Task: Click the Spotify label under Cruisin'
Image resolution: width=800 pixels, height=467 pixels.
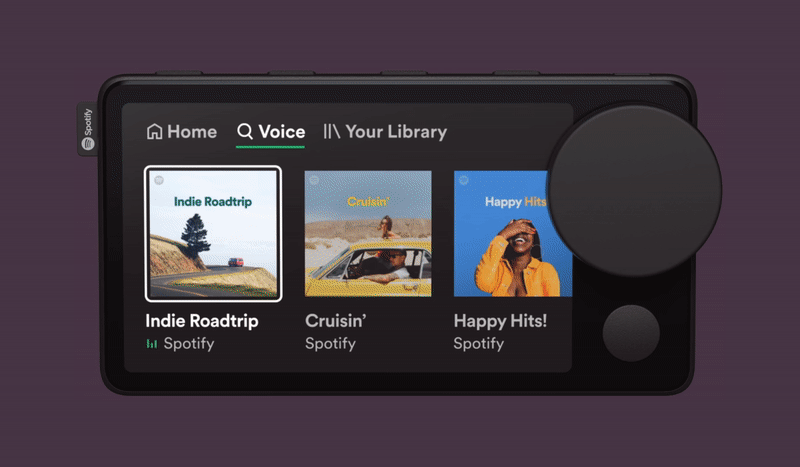Action: [x=330, y=343]
